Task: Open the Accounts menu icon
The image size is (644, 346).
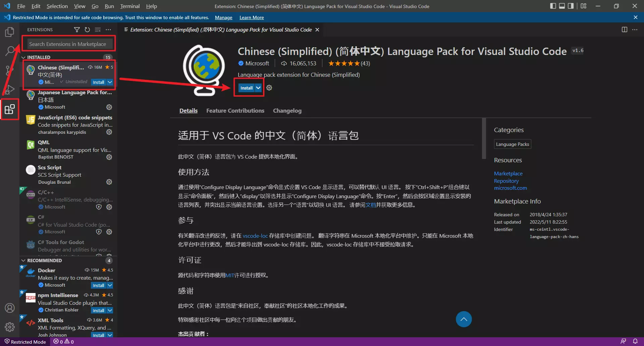Action: click(x=10, y=308)
